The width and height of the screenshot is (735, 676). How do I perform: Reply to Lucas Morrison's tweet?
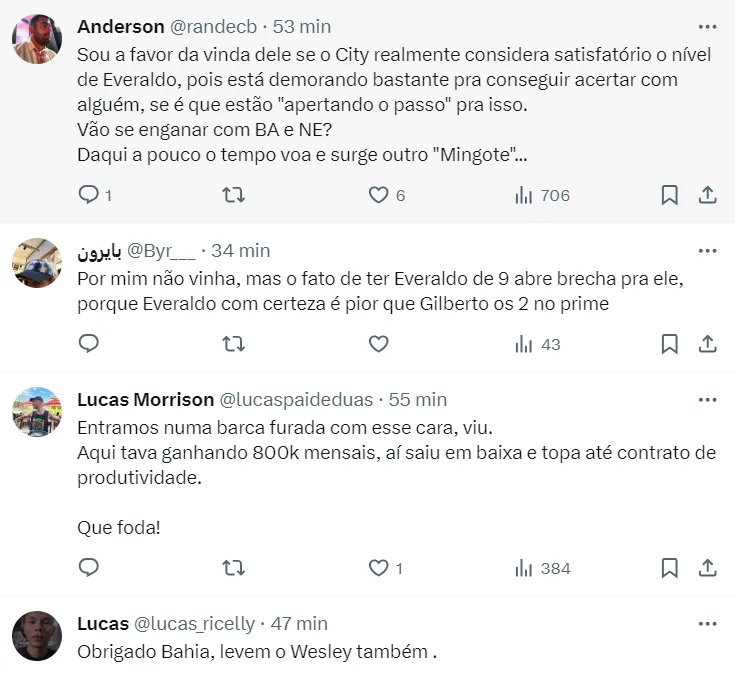(89, 568)
